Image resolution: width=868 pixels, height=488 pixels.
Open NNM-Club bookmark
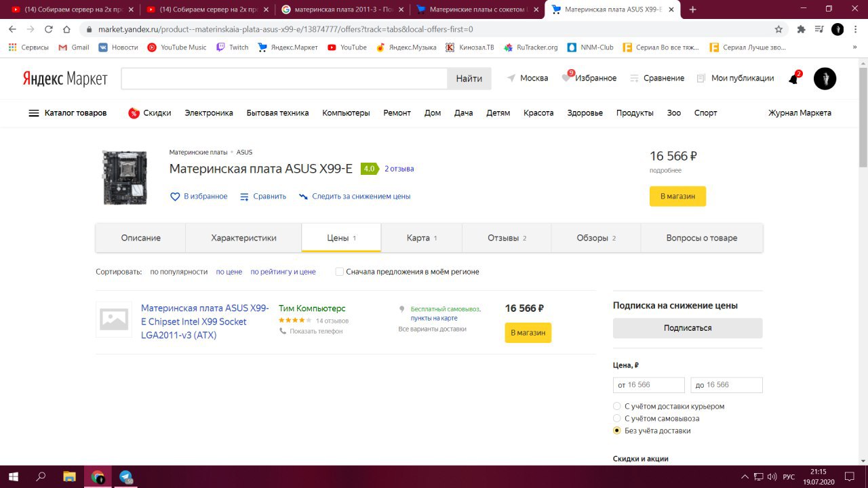[x=590, y=47]
